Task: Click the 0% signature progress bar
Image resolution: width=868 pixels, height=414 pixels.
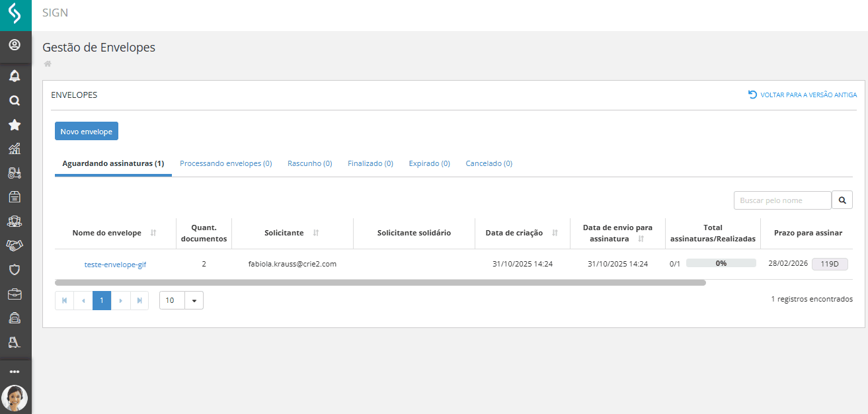Action: click(721, 263)
